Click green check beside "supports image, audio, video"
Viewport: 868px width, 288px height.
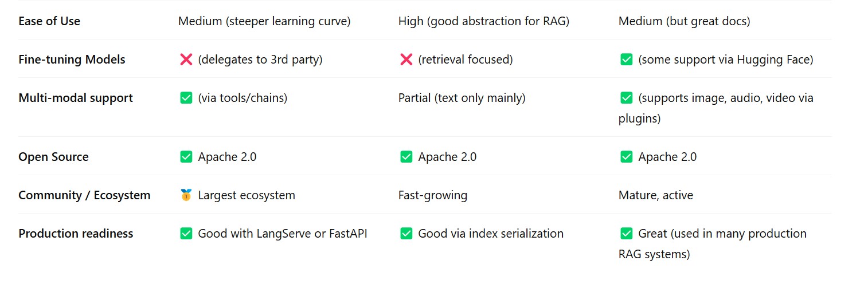click(626, 98)
